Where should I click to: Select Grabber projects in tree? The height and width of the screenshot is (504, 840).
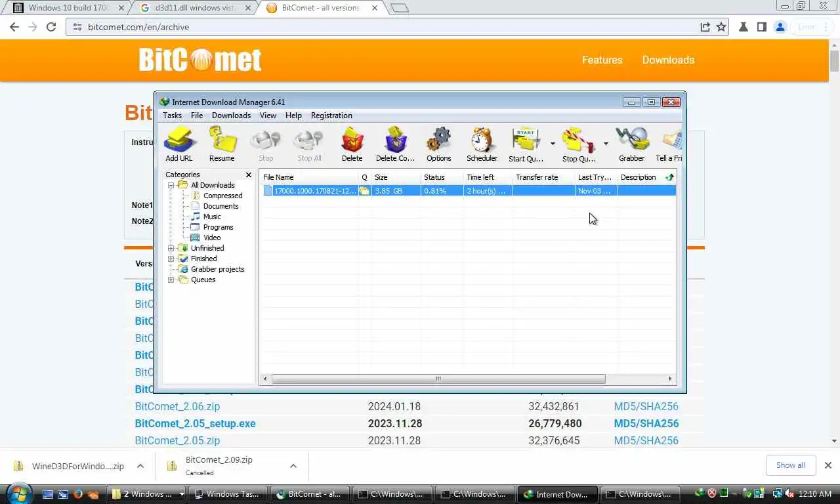click(217, 269)
